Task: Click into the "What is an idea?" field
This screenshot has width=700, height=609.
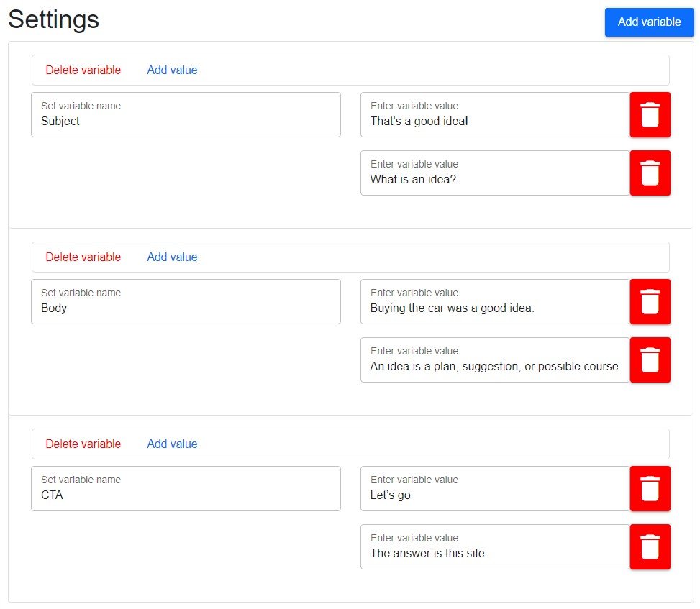Action: pos(495,173)
